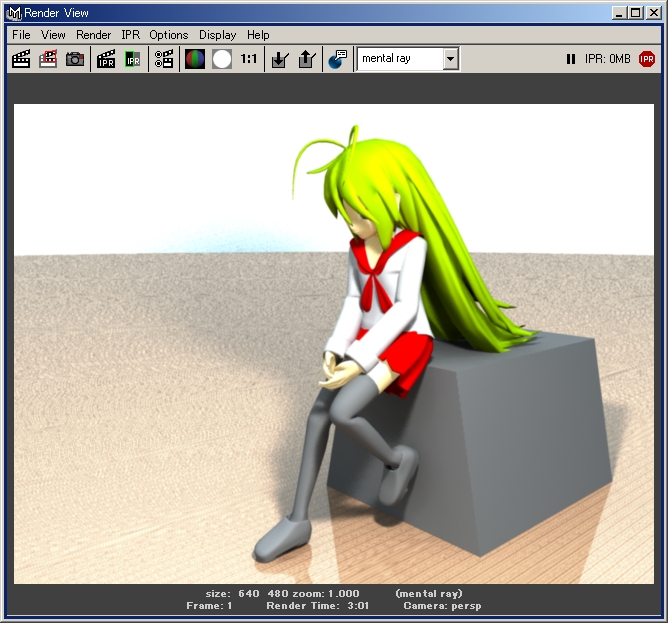This screenshot has width=668, height=623.
Task: Open the Help menu
Action: click(x=258, y=35)
